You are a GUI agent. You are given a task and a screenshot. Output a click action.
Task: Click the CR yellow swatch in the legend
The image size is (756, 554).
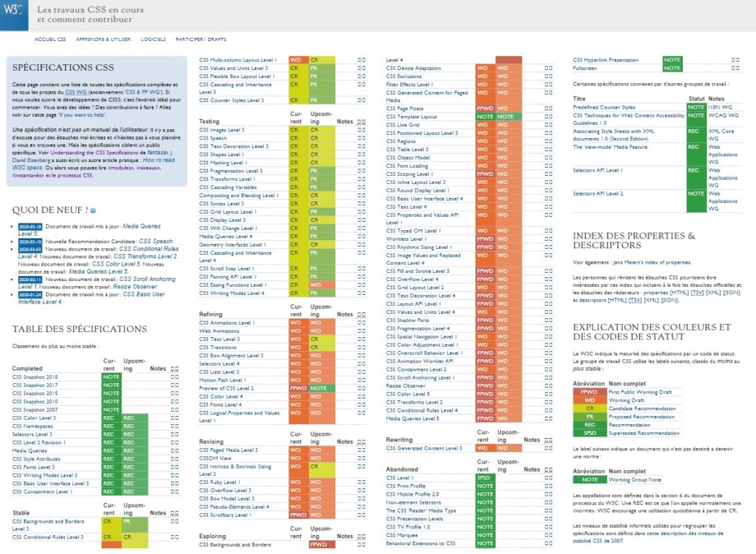589,409
